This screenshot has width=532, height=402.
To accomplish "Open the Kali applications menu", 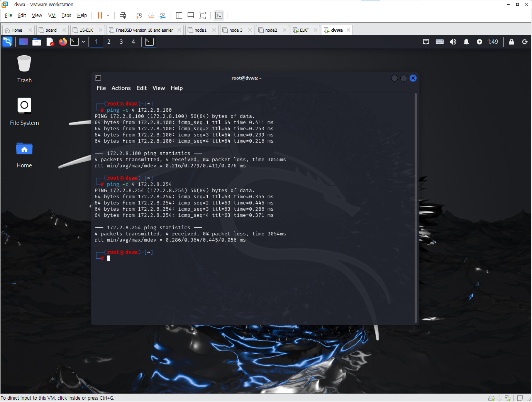I will [7, 42].
